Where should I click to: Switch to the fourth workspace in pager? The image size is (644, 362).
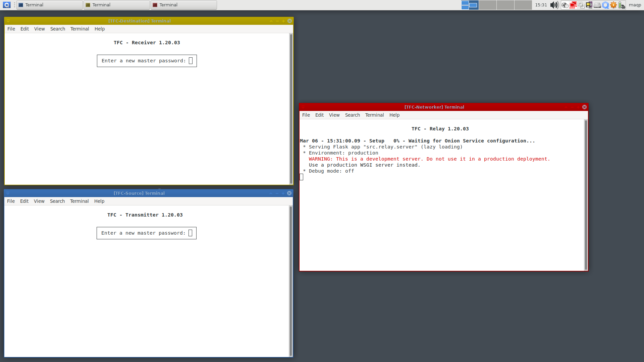523,5
